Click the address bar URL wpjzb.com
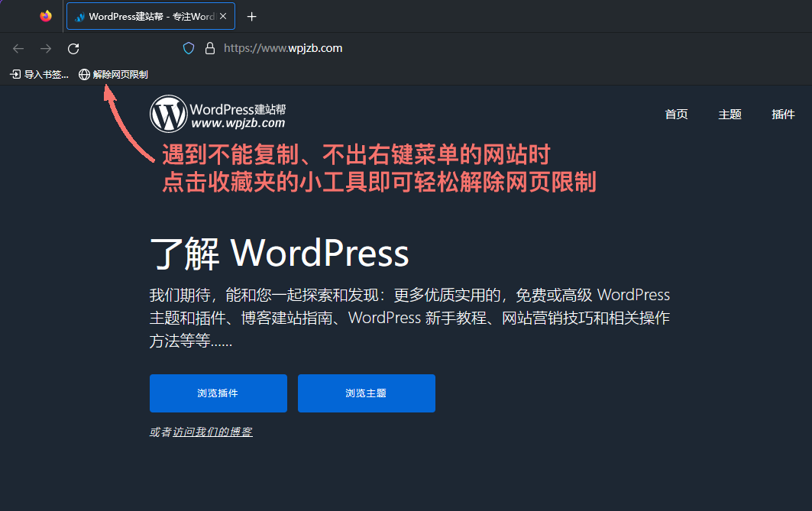Viewport: 812px width, 511px height. point(283,48)
